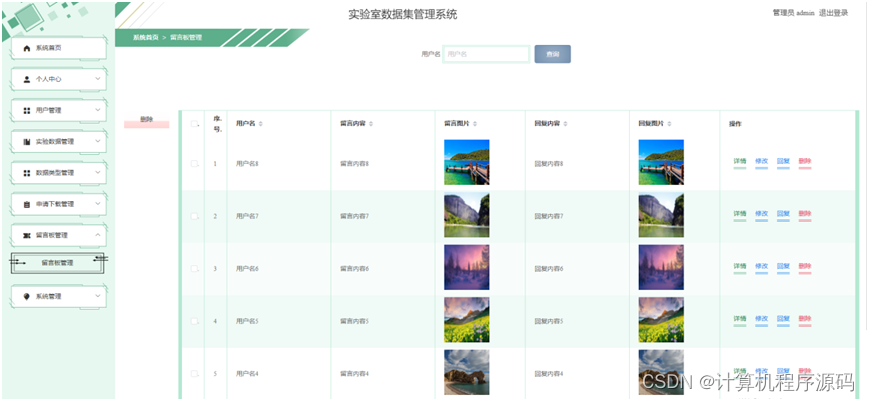This screenshot has width=869, height=401.
Task: Open 详情 for row 用户名6
Action: [740, 267]
